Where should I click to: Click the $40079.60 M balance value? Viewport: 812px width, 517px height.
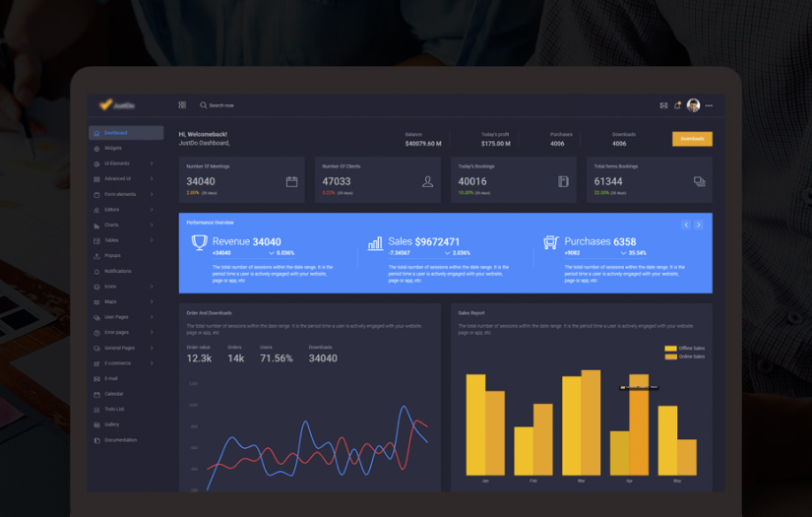pos(423,144)
